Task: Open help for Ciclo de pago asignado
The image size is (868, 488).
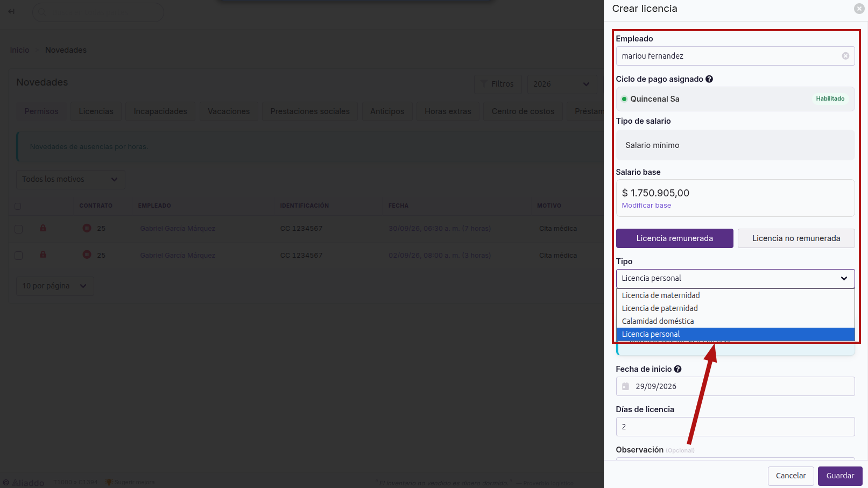Action: point(709,79)
